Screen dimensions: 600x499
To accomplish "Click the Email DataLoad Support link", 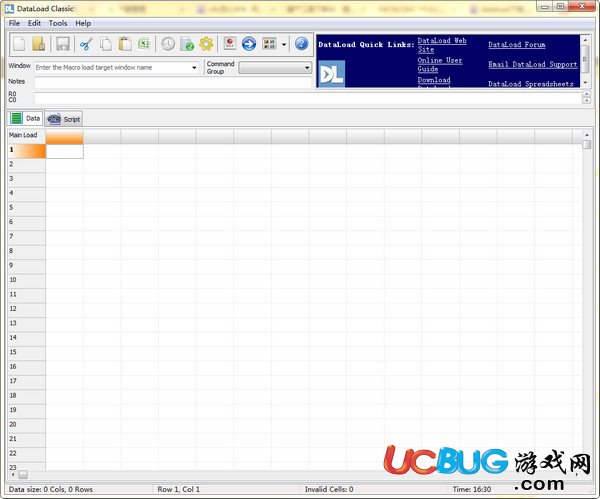I will point(533,64).
